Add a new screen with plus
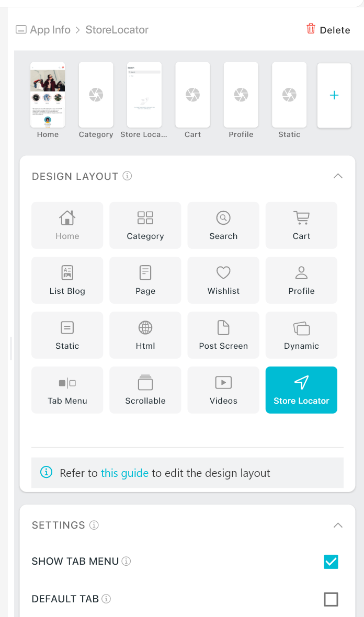Image resolution: width=364 pixels, height=617 pixels. pyautogui.click(x=334, y=95)
